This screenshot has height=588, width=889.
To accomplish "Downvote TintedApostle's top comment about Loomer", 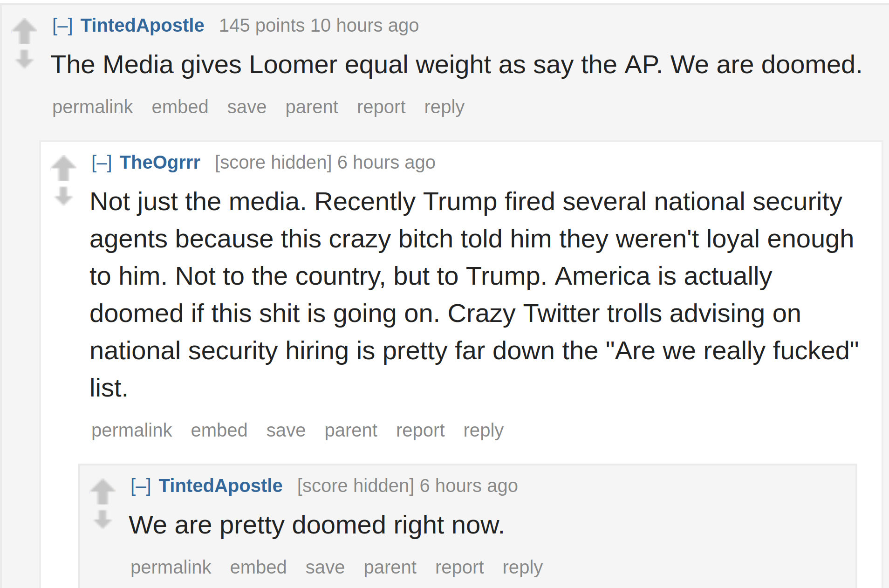I will [x=24, y=59].
